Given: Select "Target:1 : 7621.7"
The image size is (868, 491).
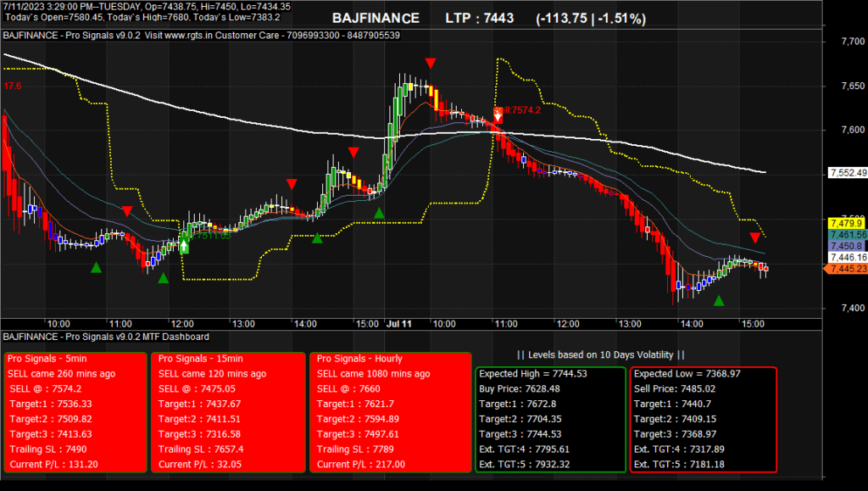Looking at the screenshot, I should pos(355,405).
